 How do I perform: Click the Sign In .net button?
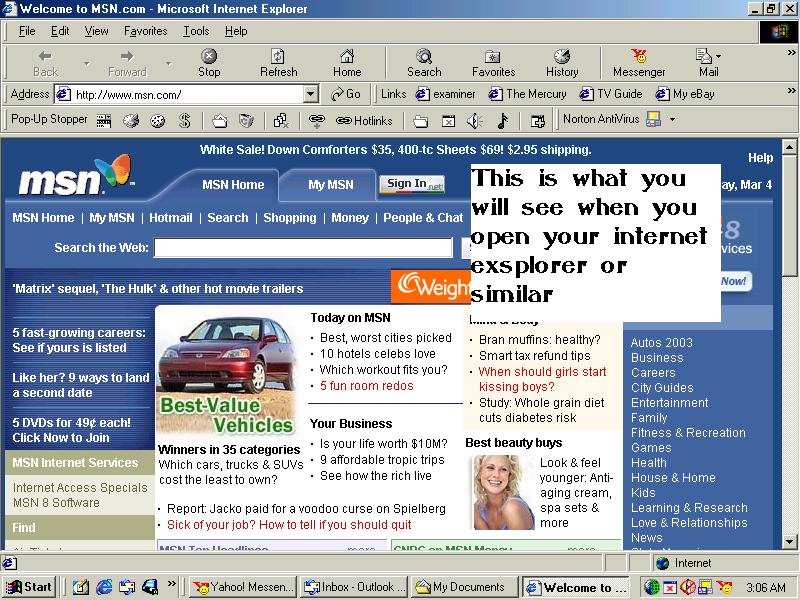coord(412,184)
